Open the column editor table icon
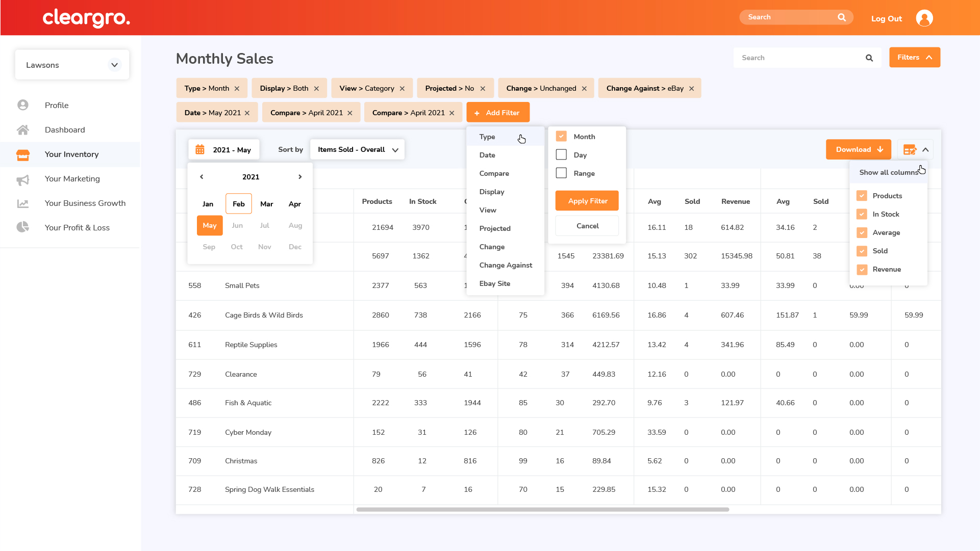Viewport: 980px width, 551px height. click(909, 150)
